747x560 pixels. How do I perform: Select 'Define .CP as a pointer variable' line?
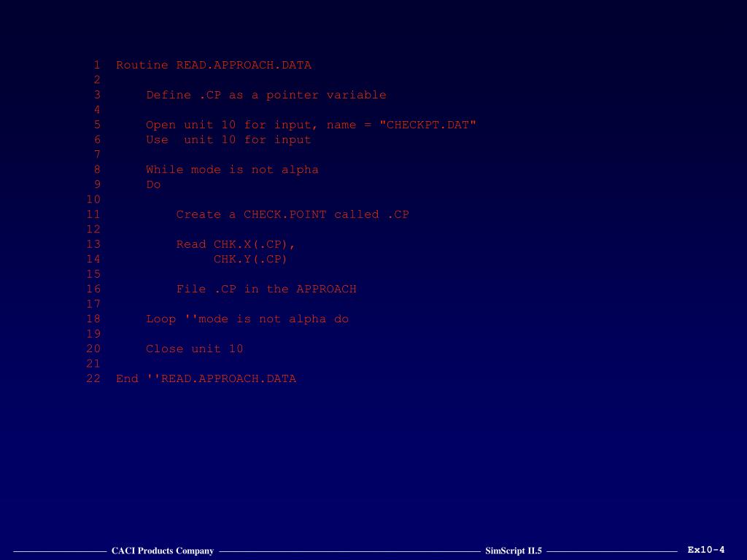click(x=266, y=95)
